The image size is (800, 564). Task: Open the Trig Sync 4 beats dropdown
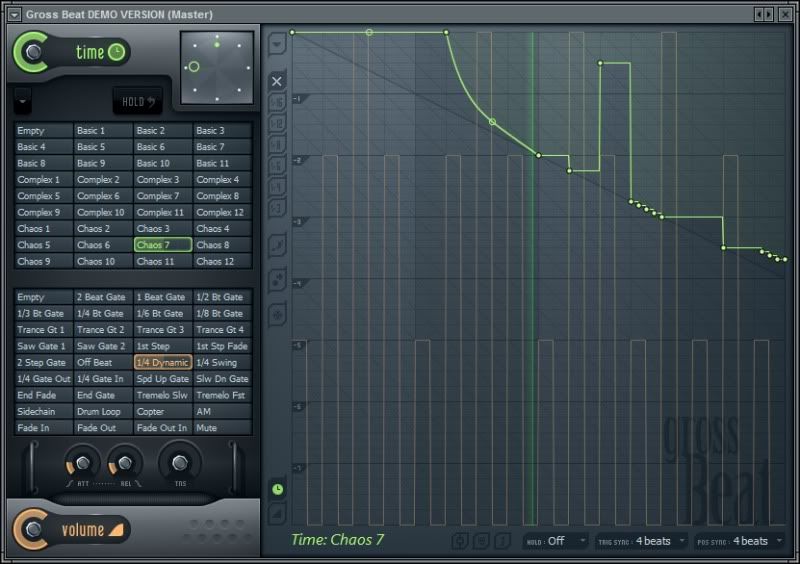641,541
